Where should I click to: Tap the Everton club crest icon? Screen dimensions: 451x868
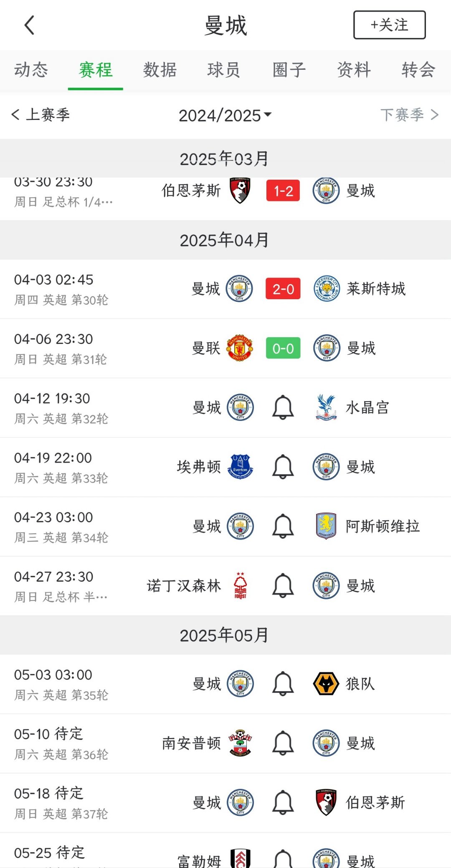[240, 467]
